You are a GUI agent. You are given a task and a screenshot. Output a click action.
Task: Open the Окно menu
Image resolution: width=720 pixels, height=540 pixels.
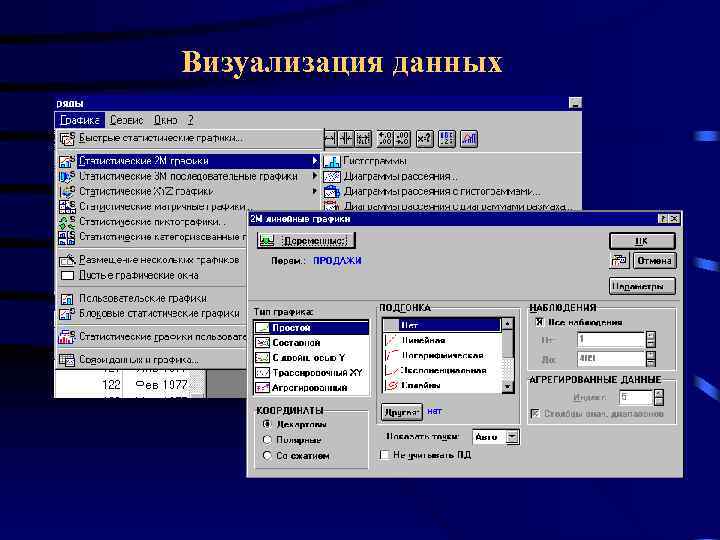coord(165,120)
